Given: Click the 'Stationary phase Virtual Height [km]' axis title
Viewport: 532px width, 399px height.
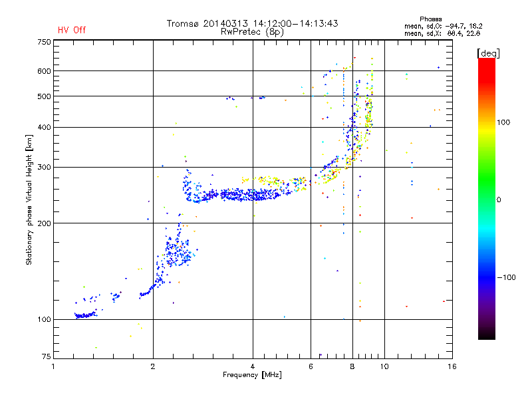Looking at the screenshot, I should (x=29, y=199).
